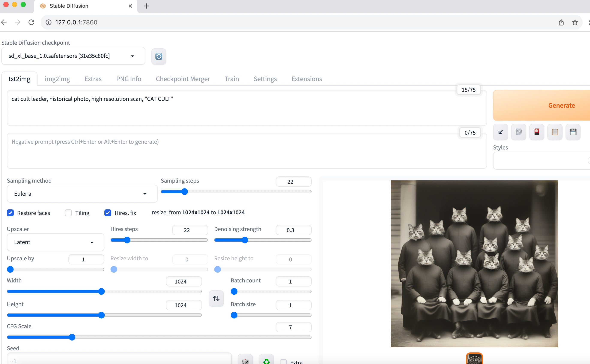Click the swap width and height icon

pos(216,298)
